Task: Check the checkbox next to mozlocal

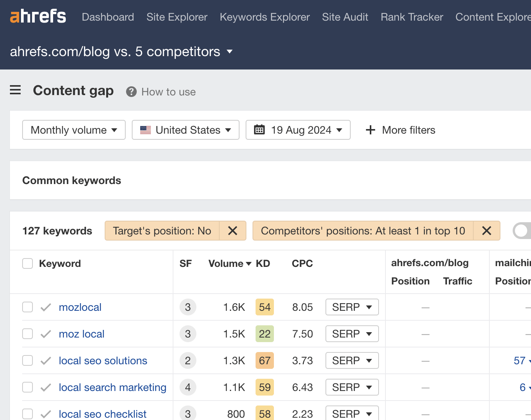Action: pyautogui.click(x=27, y=307)
